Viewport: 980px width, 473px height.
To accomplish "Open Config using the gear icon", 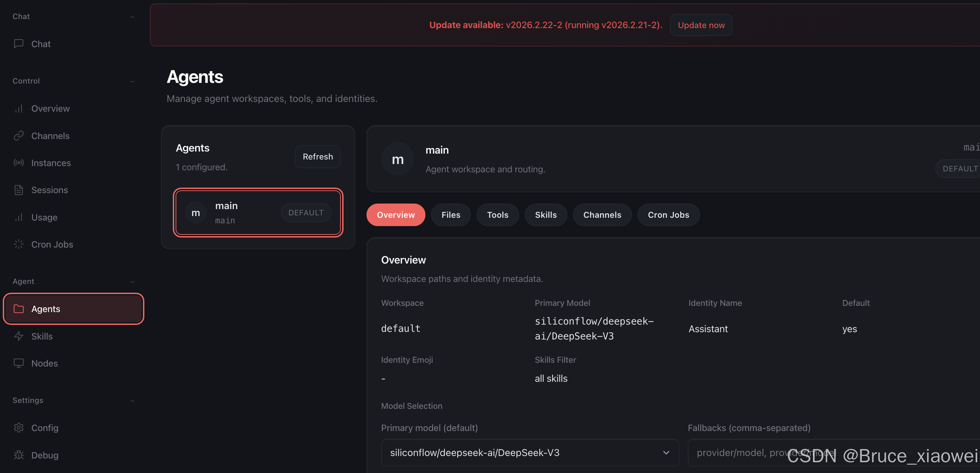I will point(19,427).
